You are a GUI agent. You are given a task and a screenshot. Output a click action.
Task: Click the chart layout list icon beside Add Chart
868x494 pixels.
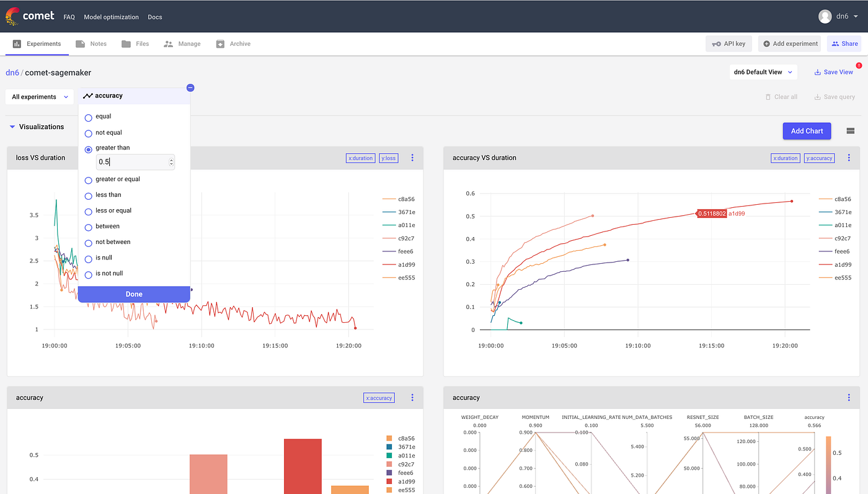[x=850, y=131]
